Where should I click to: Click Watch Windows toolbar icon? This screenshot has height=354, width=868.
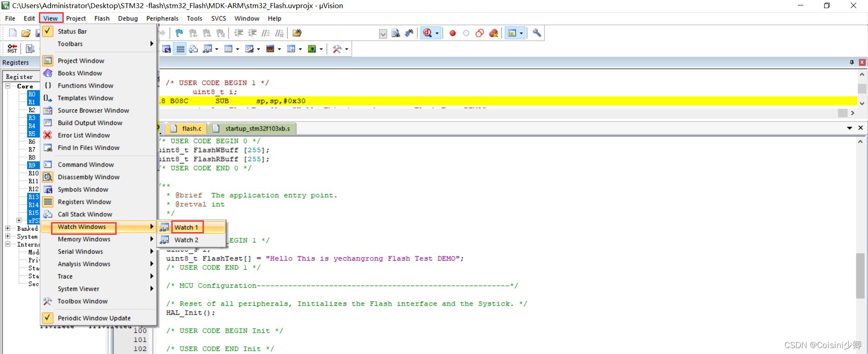(x=208, y=49)
